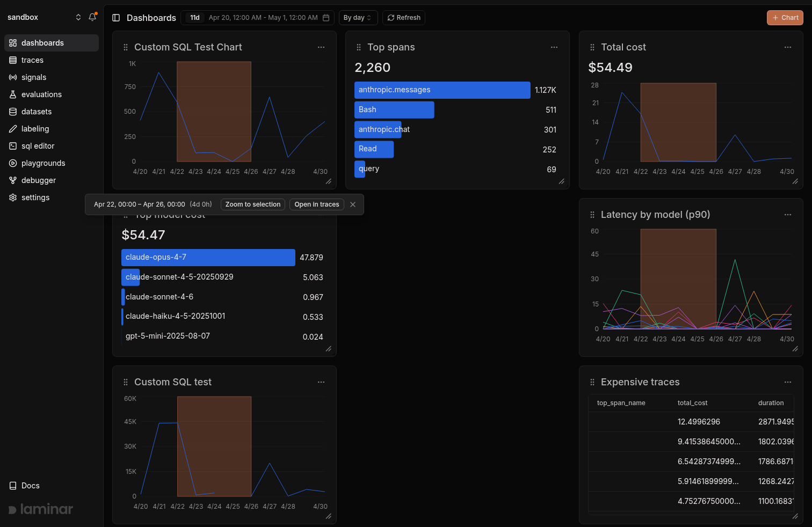
Task: Open evaluations page
Action: click(x=52, y=94)
